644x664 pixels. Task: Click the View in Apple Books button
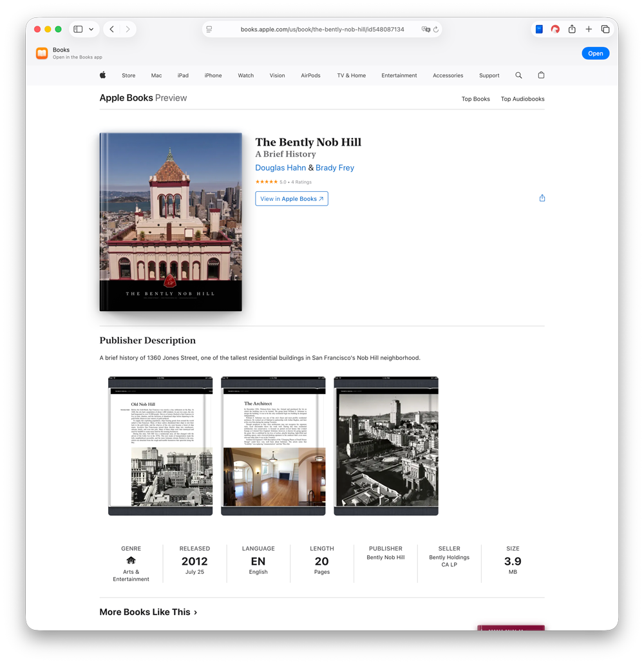292,199
